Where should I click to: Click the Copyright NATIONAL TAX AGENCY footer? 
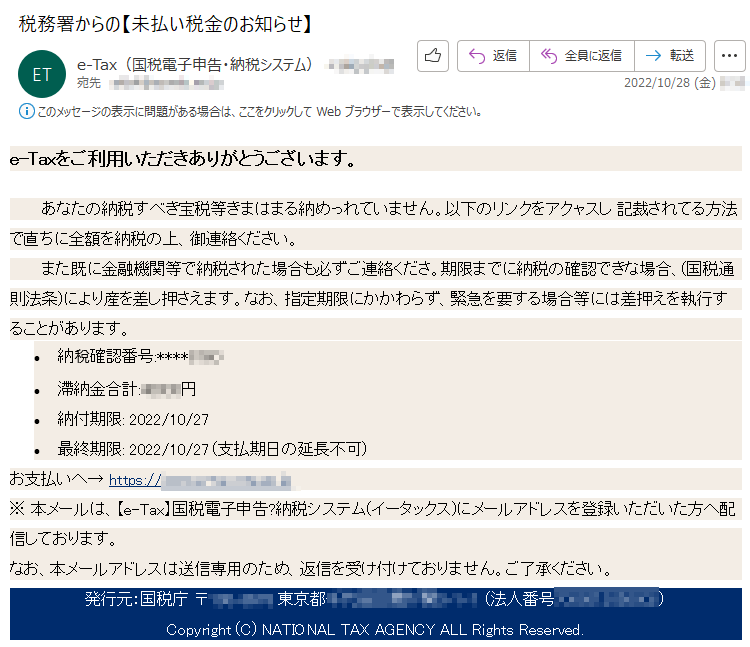[x=375, y=630]
